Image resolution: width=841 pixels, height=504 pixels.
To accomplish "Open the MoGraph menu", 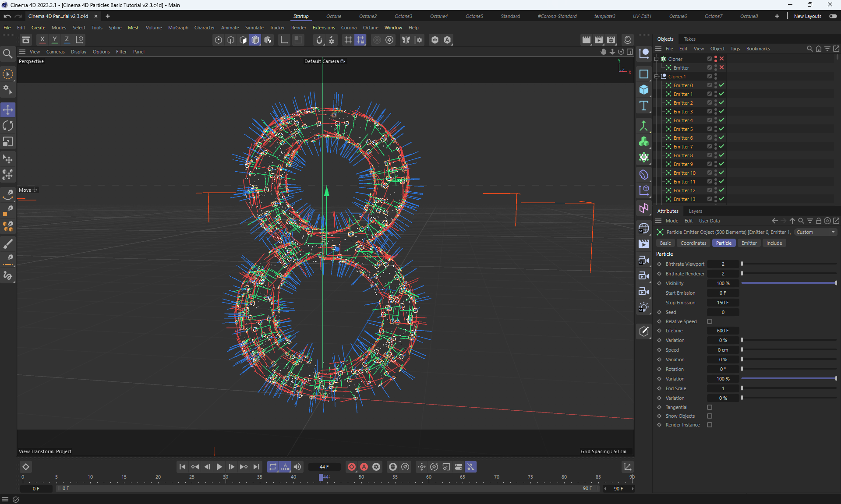I will coord(178,28).
